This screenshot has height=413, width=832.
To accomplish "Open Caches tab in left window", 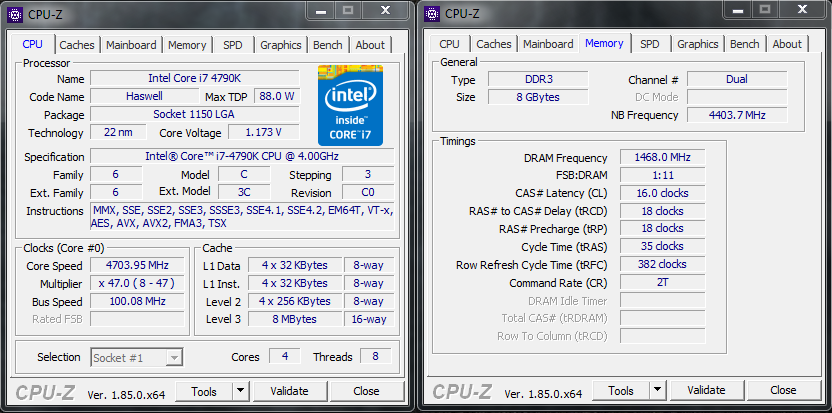I will point(77,45).
